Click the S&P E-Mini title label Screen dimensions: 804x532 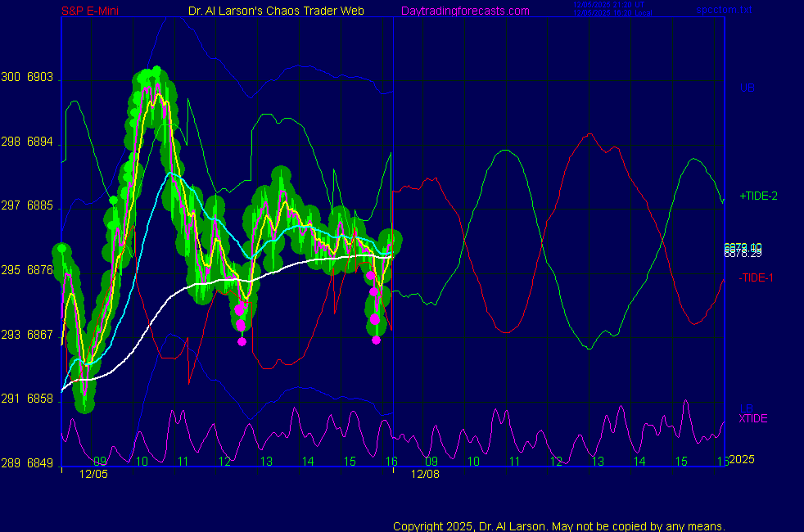coord(96,11)
